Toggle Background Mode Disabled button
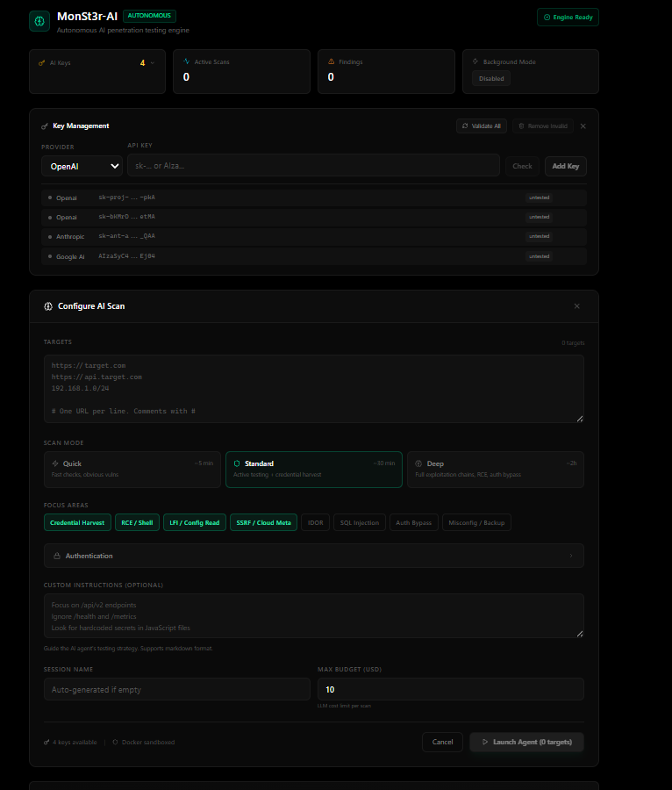Image resolution: width=672 pixels, height=790 pixels. [x=491, y=79]
